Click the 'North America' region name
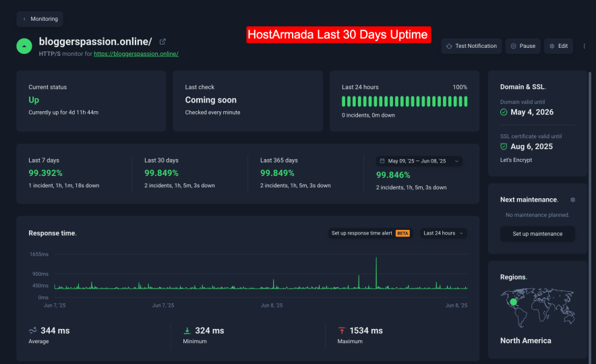This screenshot has height=364, width=596. (526, 341)
